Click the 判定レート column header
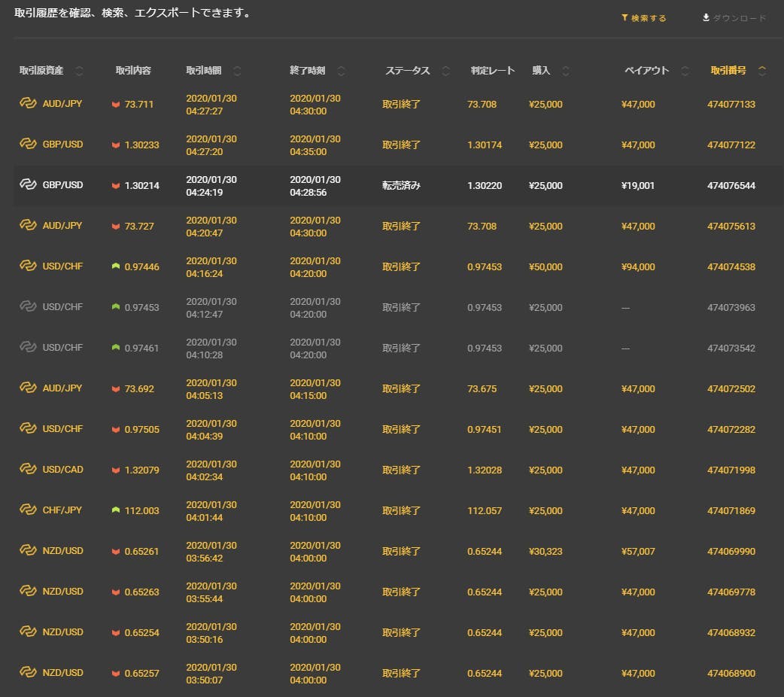This screenshot has width=784, height=697. pyautogui.click(x=492, y=71)
